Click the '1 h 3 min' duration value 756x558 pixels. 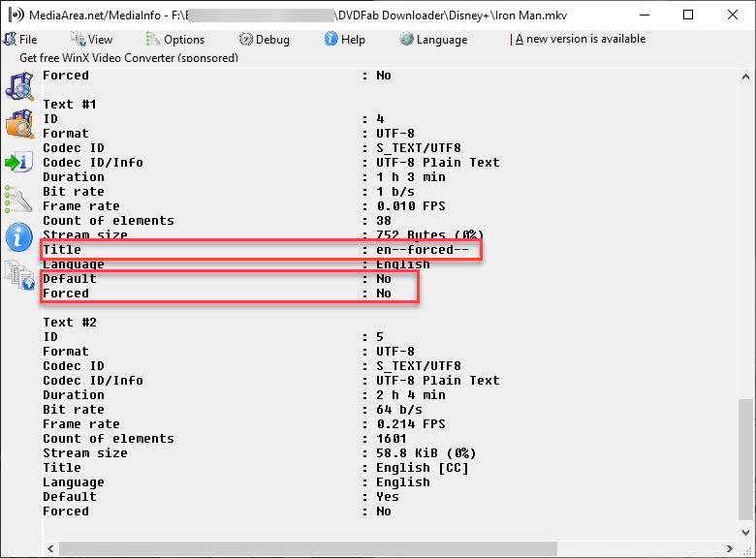(x=411, y=177)
